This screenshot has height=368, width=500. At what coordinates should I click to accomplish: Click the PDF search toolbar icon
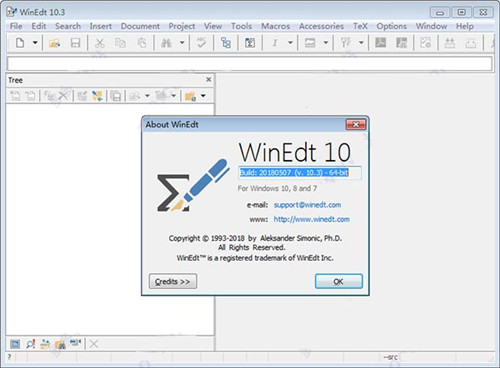click(426, 43)
